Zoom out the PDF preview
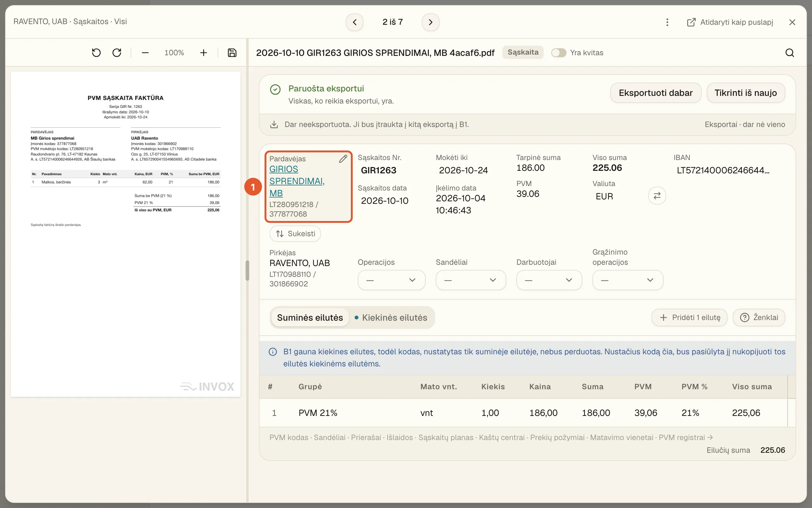 pos(145,53)
